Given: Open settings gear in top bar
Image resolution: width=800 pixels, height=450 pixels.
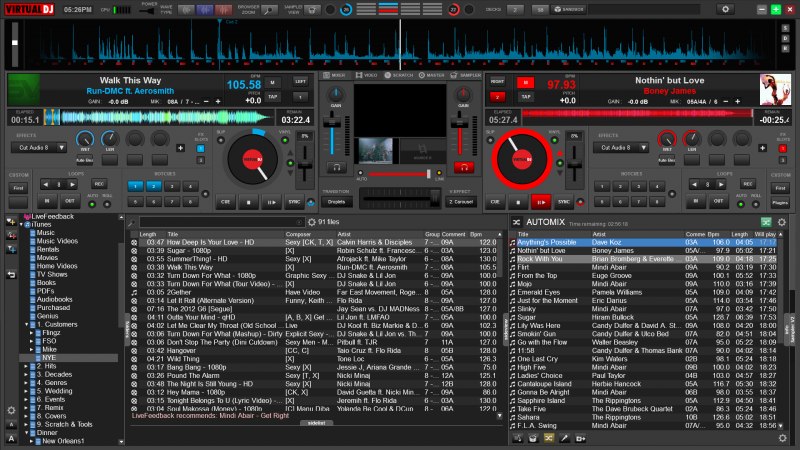Looking at the screenshot, I should (725, 9).
